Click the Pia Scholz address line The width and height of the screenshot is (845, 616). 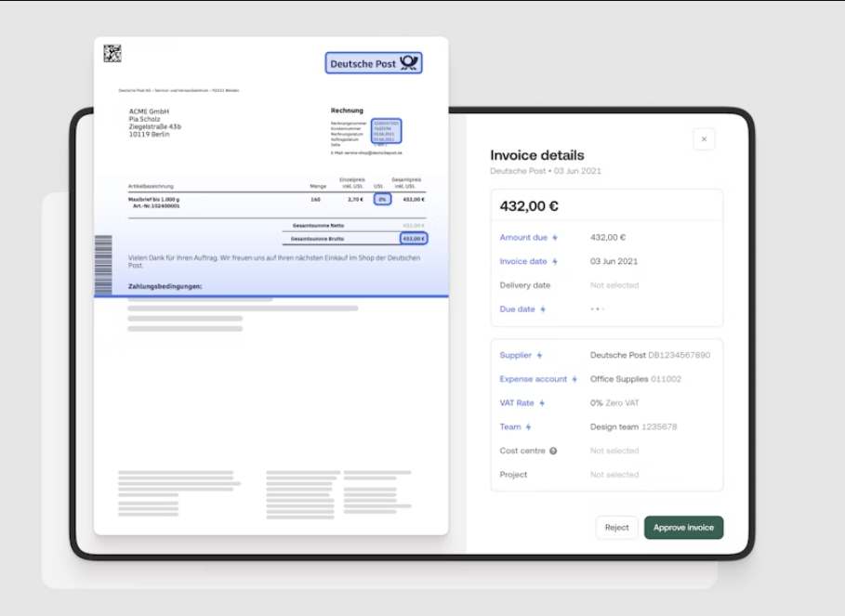[x=144, y=119]
